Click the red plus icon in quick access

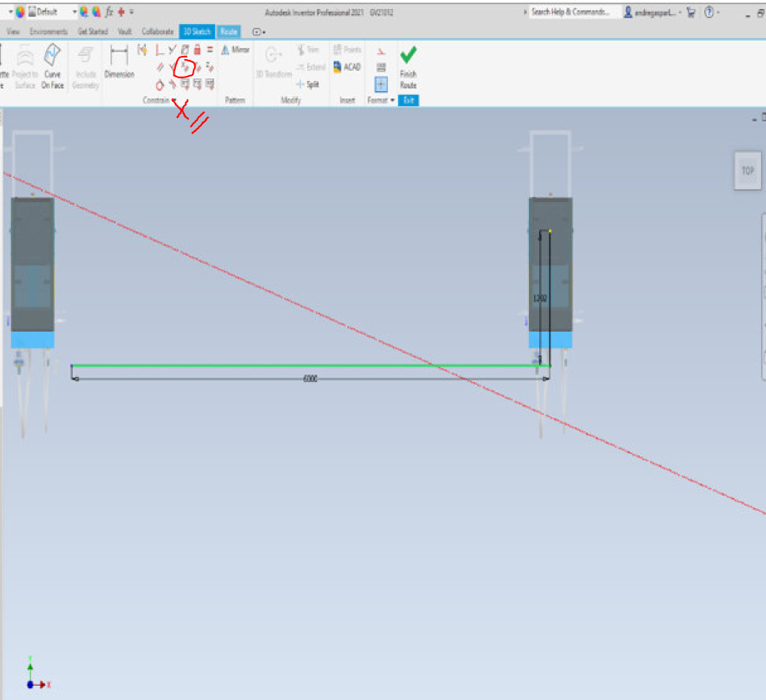pos(121,12)
